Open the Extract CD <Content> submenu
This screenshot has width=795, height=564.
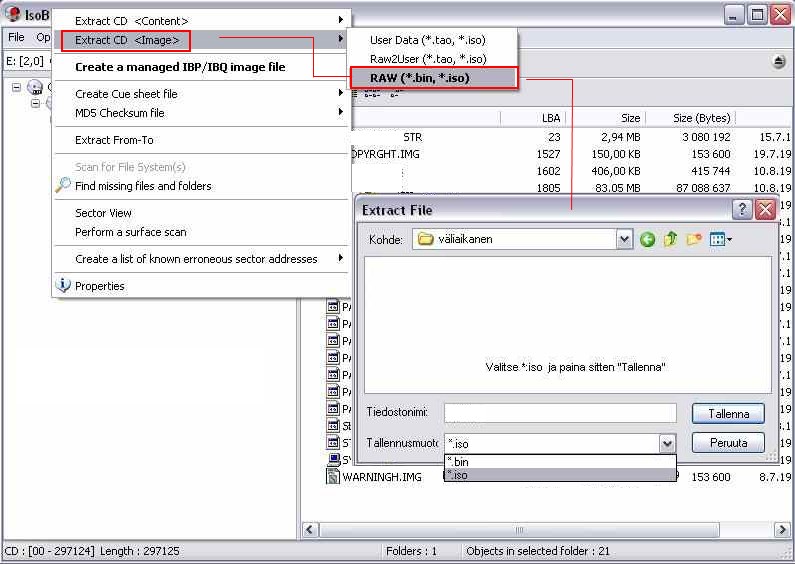pyautogui.click(x=200, y=21)
